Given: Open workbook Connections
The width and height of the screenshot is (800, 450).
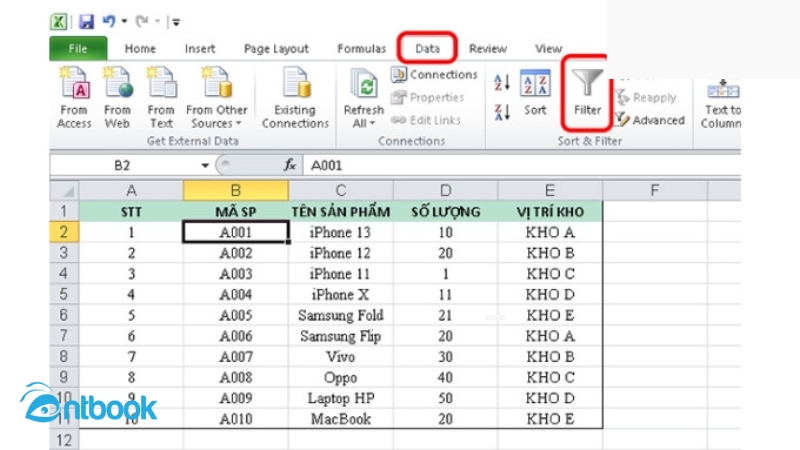Looking at the screenshot, I should [435, 74].
